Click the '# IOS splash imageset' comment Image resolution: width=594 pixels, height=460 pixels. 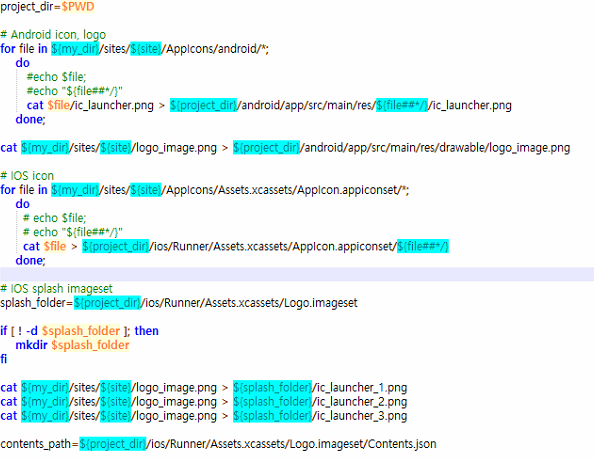click(x=56, y=289)
